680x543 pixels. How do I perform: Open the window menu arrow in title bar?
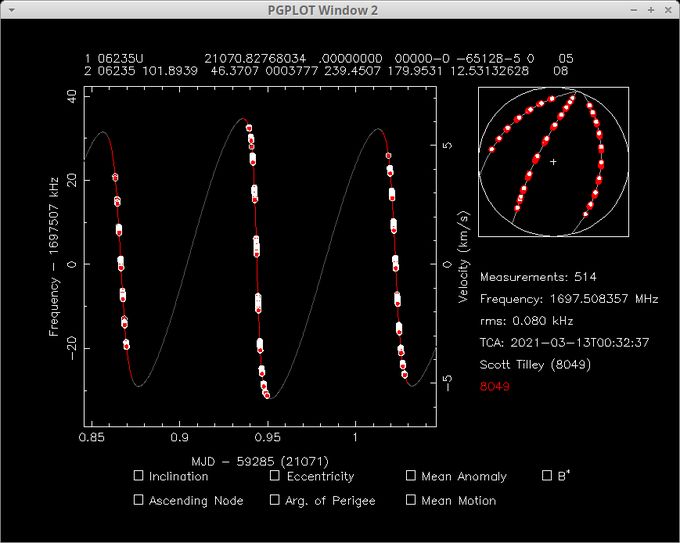(11, 10)
